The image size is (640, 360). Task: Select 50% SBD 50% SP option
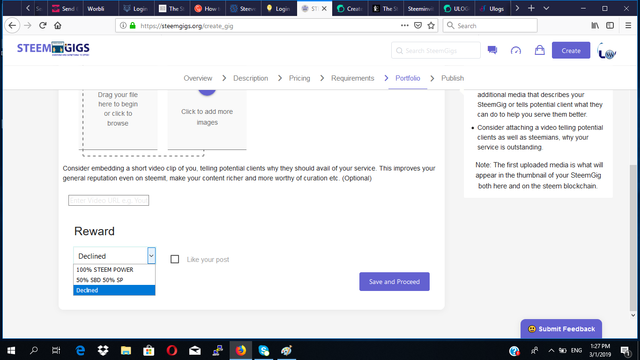coord(114,280)
